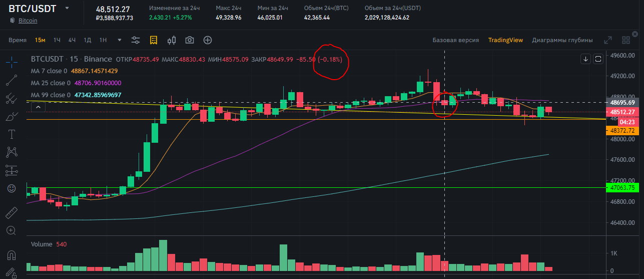Open the multi-chart grid layout icon
The height and width of the screenshot is (279, 644).
[625, 40]
